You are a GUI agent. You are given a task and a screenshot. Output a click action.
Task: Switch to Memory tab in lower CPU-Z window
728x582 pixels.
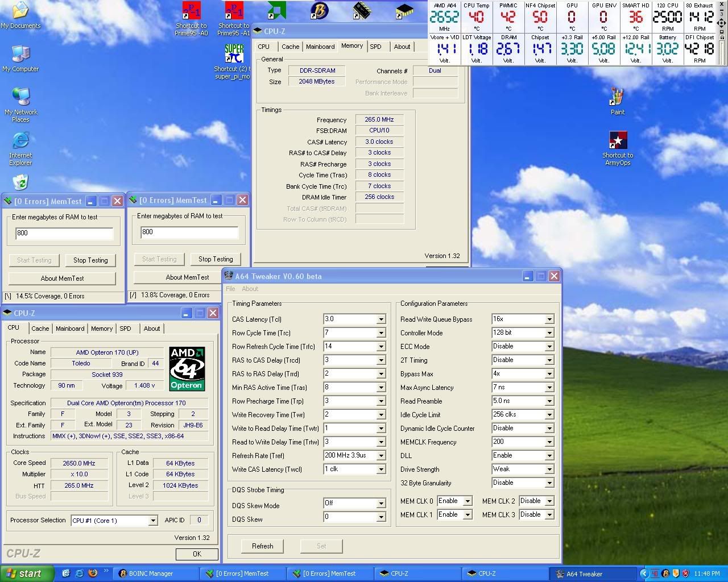tap(102, 329)
